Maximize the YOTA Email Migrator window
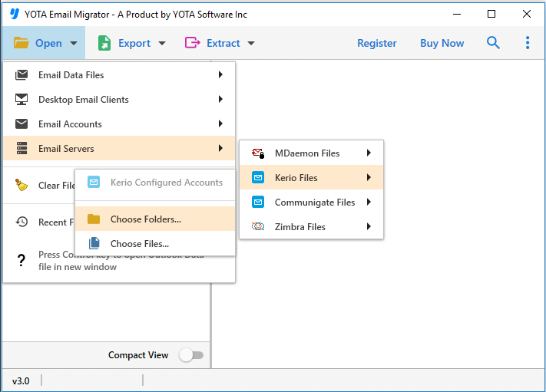The width and height of the screenshot is (546, 392). pyautogui.click(x=491, y=14)
